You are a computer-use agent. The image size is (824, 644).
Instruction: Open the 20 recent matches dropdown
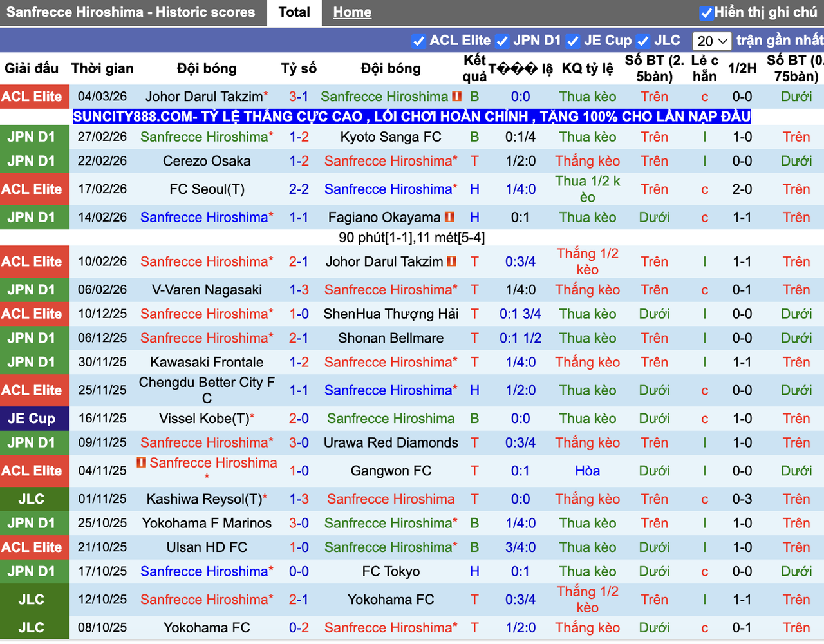712,41
